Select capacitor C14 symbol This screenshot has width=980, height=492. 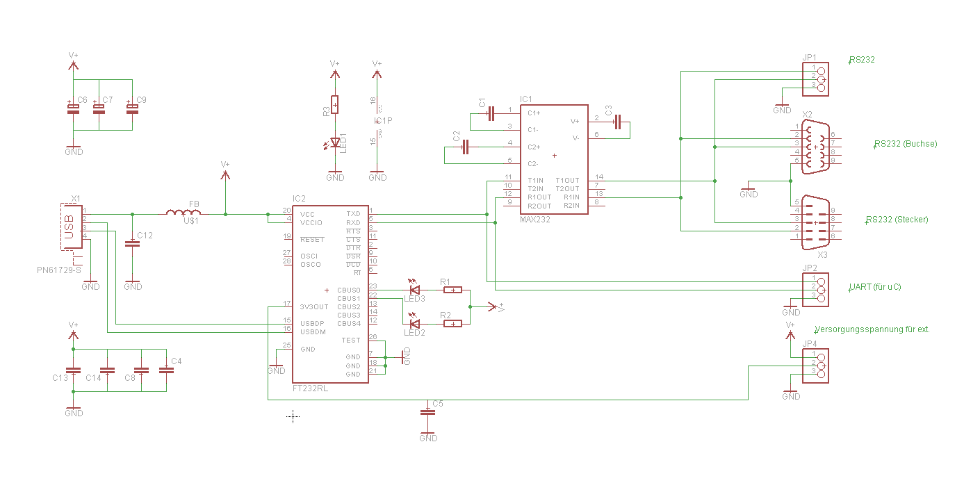click(107, 371)
